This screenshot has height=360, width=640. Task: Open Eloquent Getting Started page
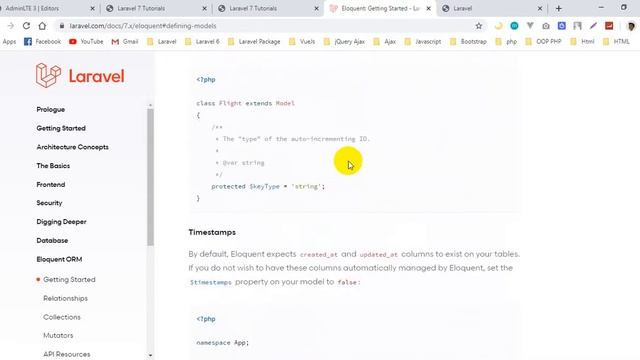point(69,280)
